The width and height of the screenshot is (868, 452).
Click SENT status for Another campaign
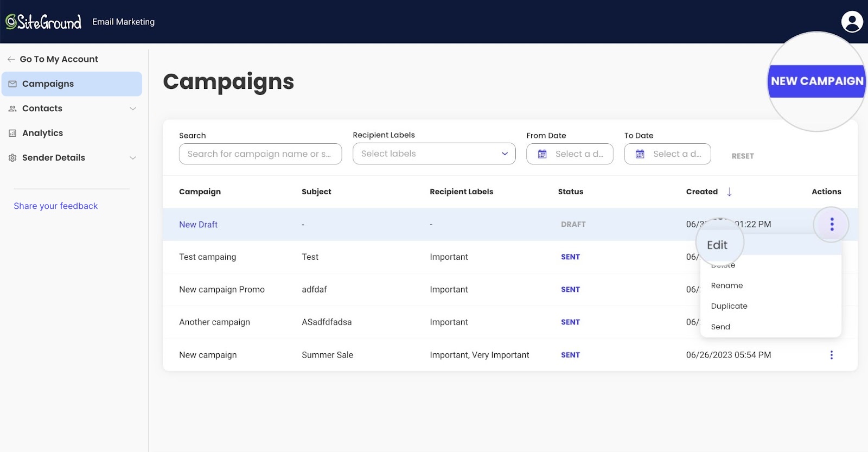tap(571, 322)
